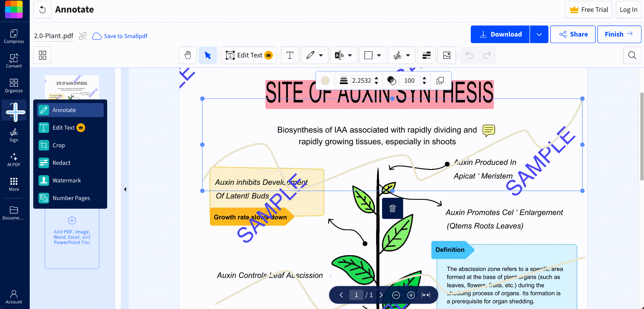Viewport: 644px width, 309px height.
Task: Expand the Download options dropdown
Action: (539, 34)
